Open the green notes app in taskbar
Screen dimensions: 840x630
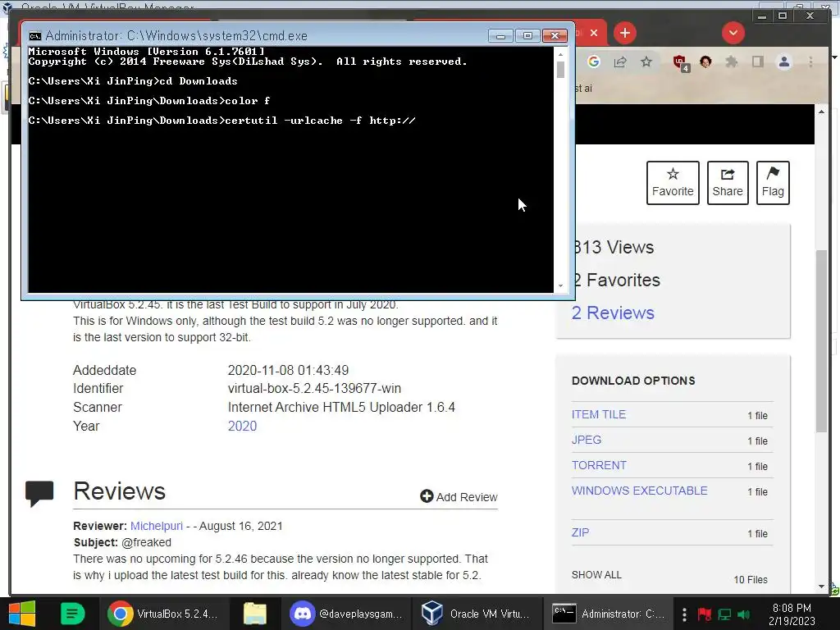[x=72, y=614]
